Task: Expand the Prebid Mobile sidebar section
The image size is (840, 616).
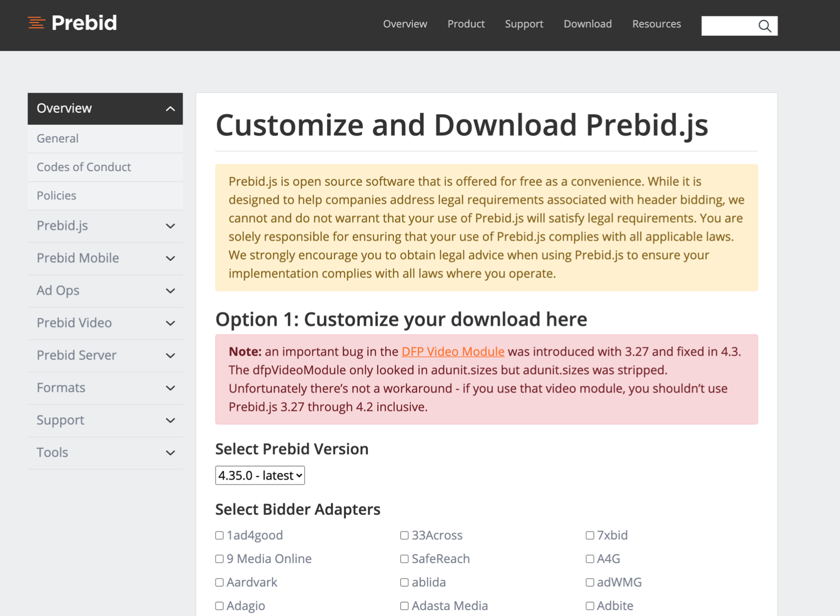Action: coord(170,258)
